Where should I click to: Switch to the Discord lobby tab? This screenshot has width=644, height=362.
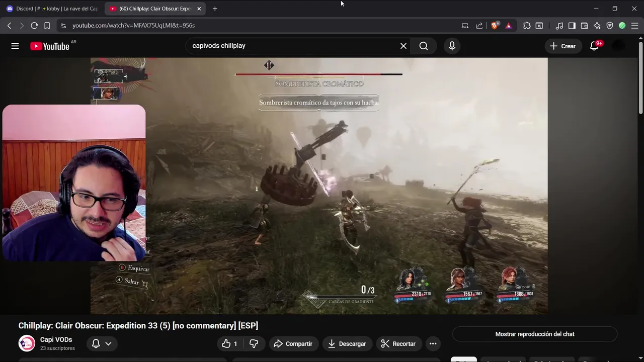52,9
